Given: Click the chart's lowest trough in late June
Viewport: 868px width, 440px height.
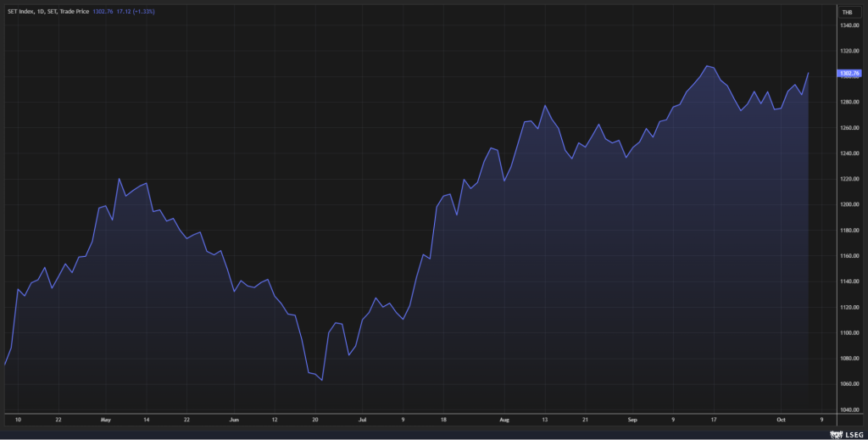Looking at the screenshot, I should tap(322, 380).
